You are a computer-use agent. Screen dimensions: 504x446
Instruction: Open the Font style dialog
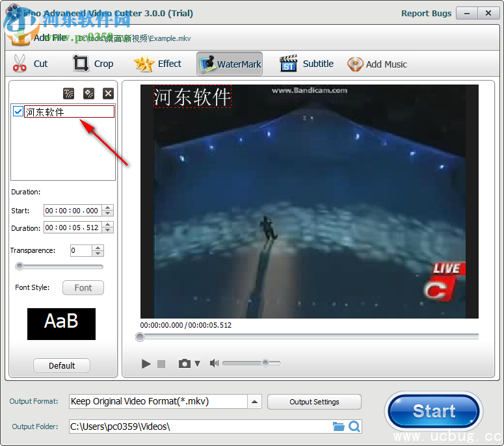coord(83,287)
